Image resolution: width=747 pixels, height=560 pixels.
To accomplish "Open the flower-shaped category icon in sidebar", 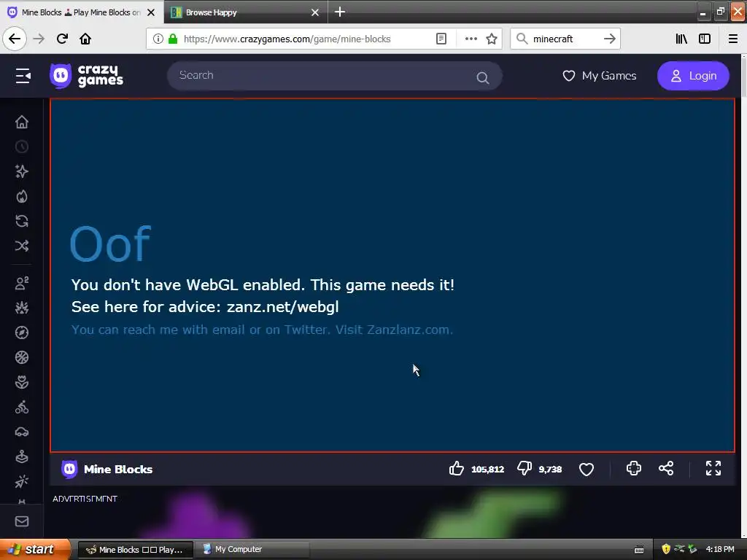I will (x=22, y=382).
